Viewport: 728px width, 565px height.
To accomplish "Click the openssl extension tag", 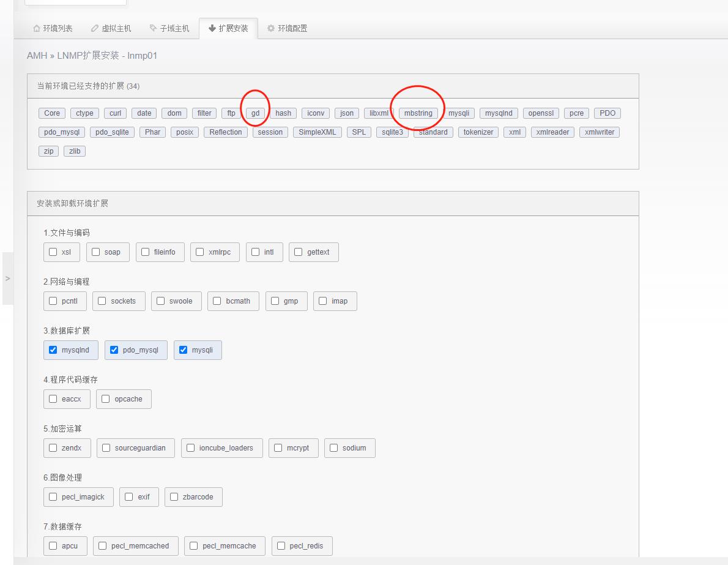I will (541, 113).
